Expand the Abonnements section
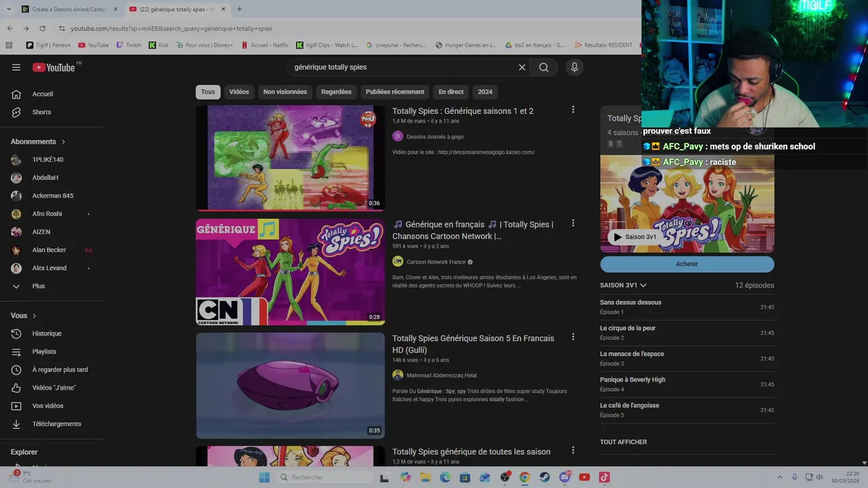 click(38, 142)
